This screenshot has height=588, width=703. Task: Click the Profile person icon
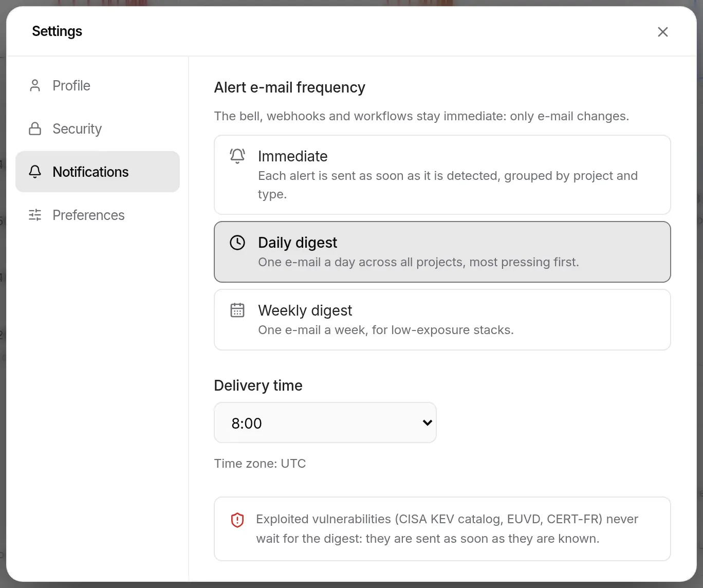tap(35, 85)
